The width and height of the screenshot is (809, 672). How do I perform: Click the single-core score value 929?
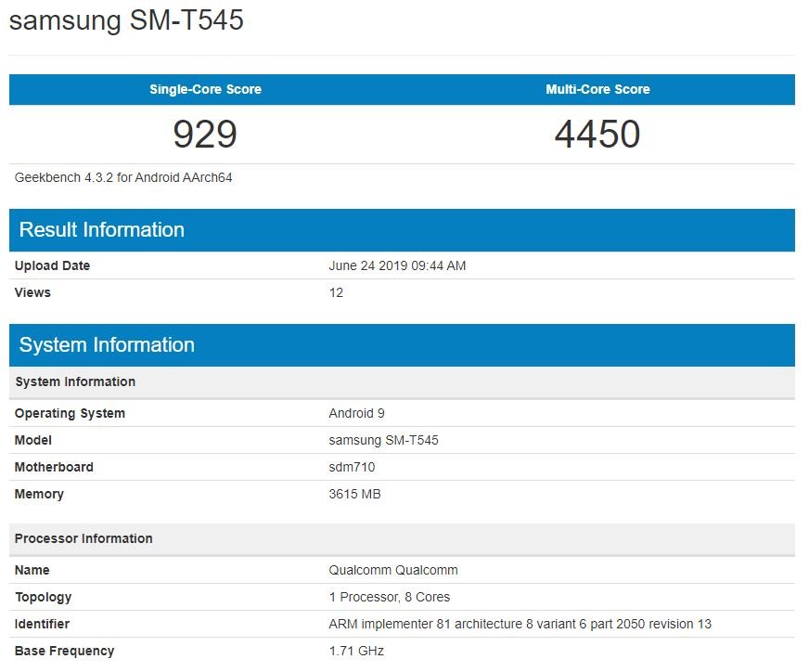coord(205,135)
